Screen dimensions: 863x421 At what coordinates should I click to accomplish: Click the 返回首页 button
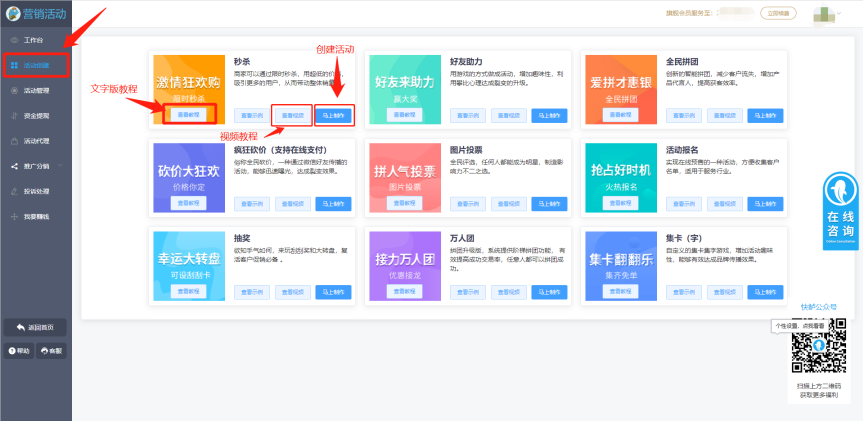point(36,327)
